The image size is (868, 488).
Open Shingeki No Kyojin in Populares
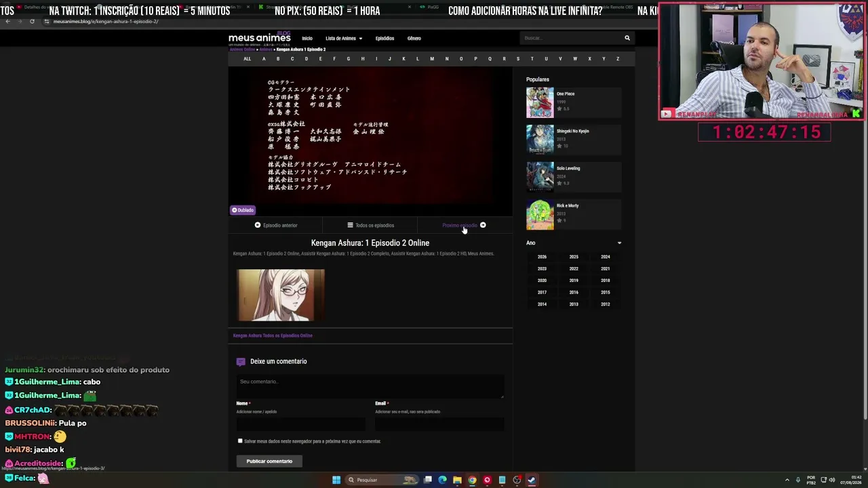(x=572, y=131)
